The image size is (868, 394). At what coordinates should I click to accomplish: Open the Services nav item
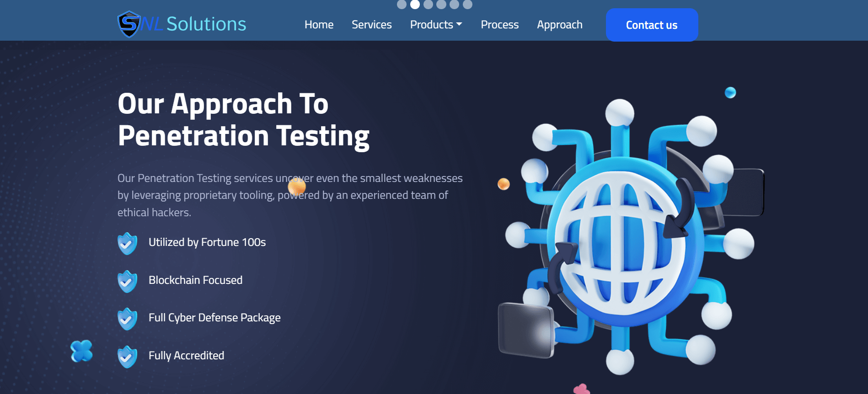(371, 25)
